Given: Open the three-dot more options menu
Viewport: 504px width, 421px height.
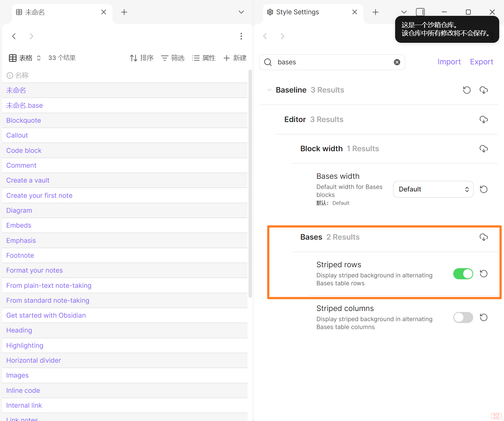Looking at the screenshot, I should pyautogui.click(x=241, y=36).
